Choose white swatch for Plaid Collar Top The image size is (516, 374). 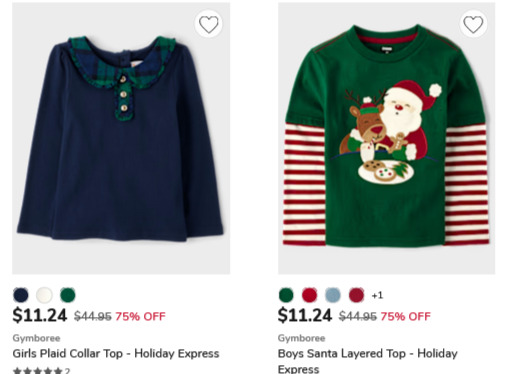coord(44,295)
